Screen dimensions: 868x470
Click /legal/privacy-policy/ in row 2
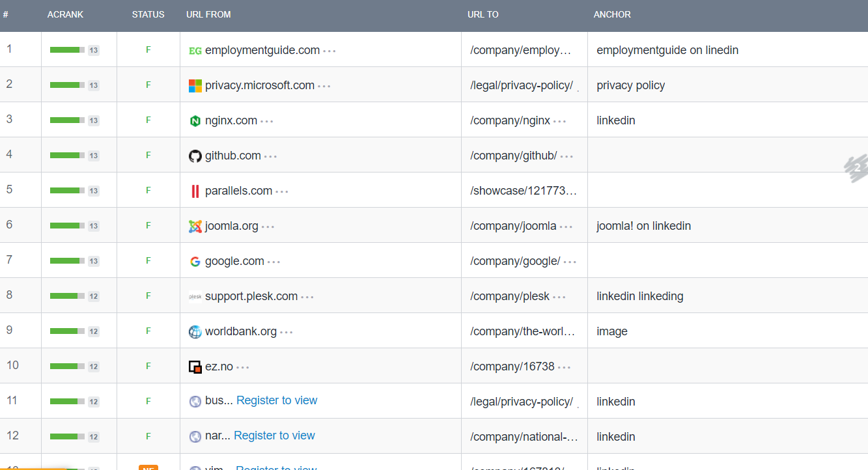tap(522, 85)
